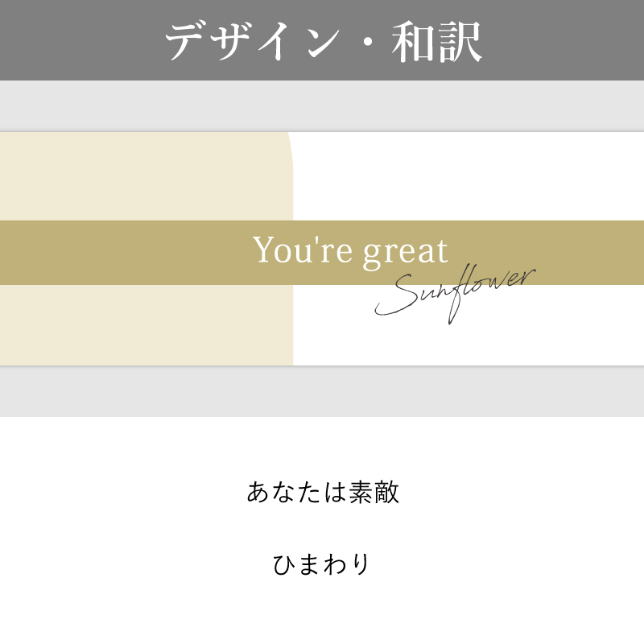Select the word You're on the gold band
Screen dimensions: 644x644
coord(303,250)
